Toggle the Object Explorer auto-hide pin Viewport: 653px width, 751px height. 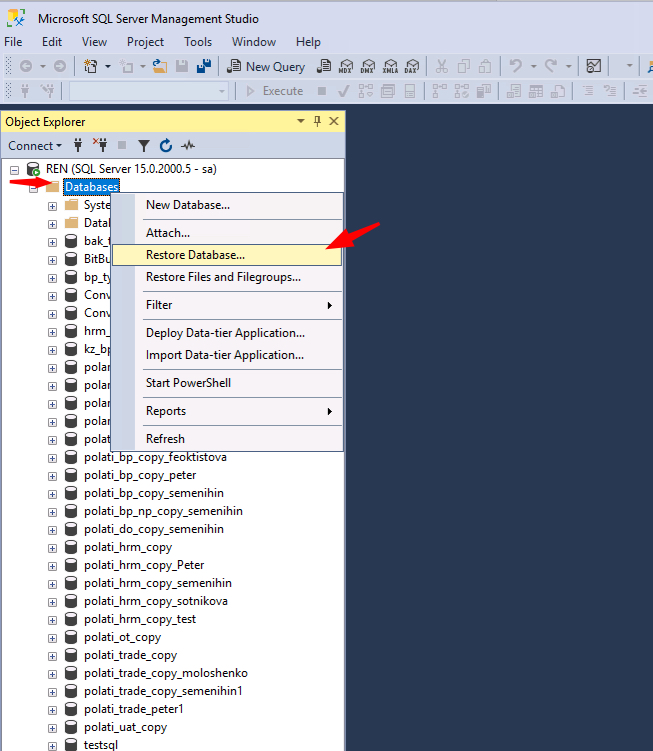[x=317, y=121]
